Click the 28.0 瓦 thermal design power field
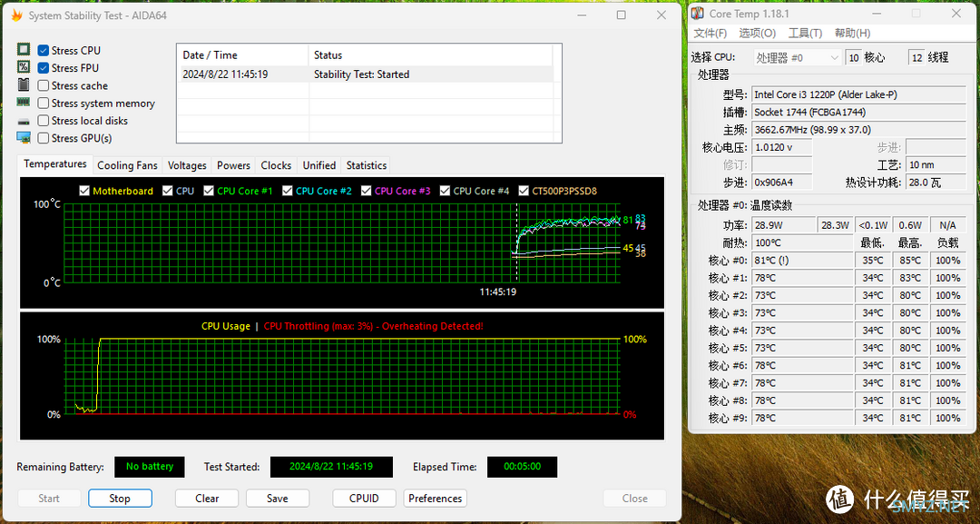Image resolution: width=980 pixels, height=524 pixels. coord(936,183)
